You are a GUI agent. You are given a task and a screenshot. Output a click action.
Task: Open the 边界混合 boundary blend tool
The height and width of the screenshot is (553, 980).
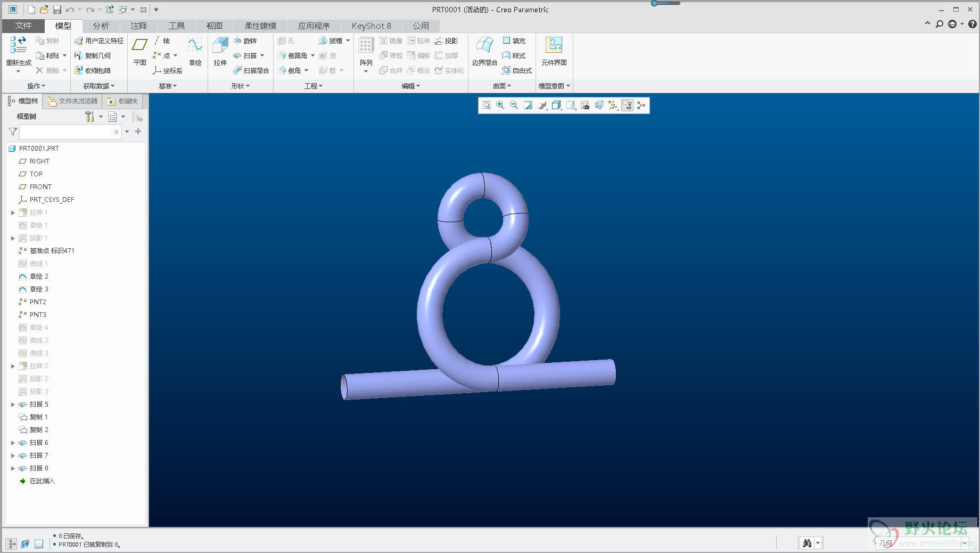pos(484,46)
